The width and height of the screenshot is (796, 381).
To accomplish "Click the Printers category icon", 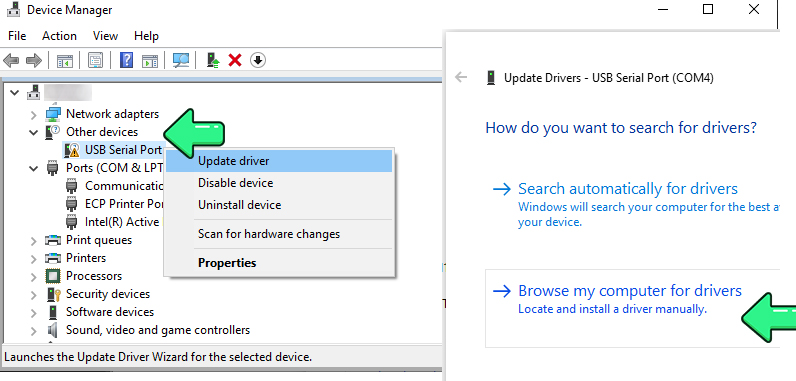I will tap(53, 258).
